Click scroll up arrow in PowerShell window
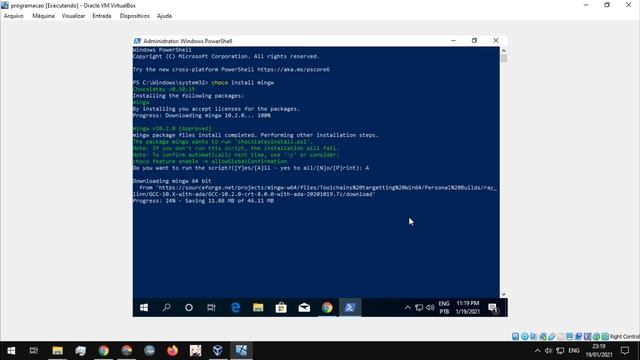Screen dimensions: 640x360 tap(504, 50)
